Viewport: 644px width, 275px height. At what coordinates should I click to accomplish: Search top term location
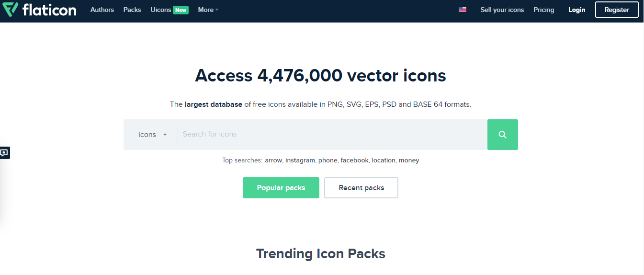pos(384,160)
